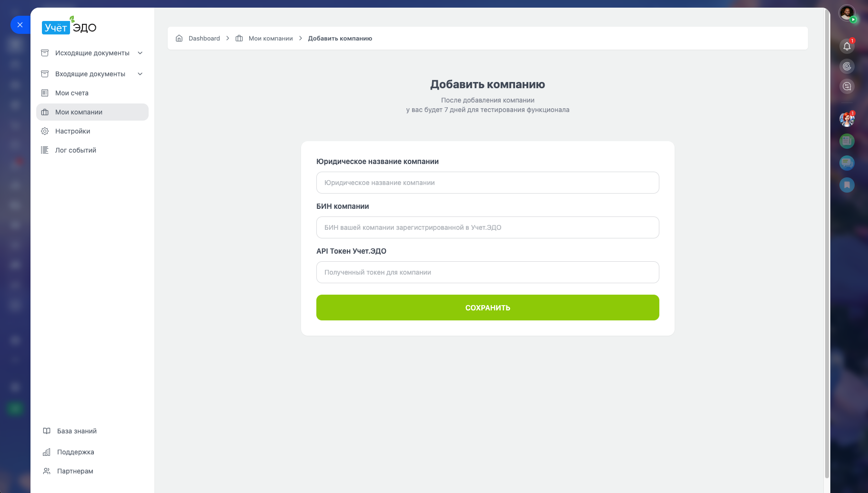Open the chat bubble with arrows icon
The width and height of the screenshot is (868, 493).
[x=847, y=86]
